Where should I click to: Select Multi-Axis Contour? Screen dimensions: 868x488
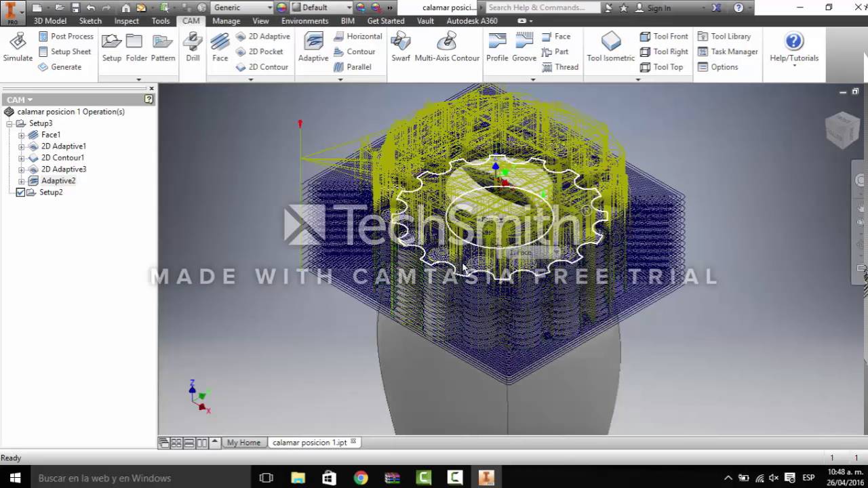click(447, 47)
